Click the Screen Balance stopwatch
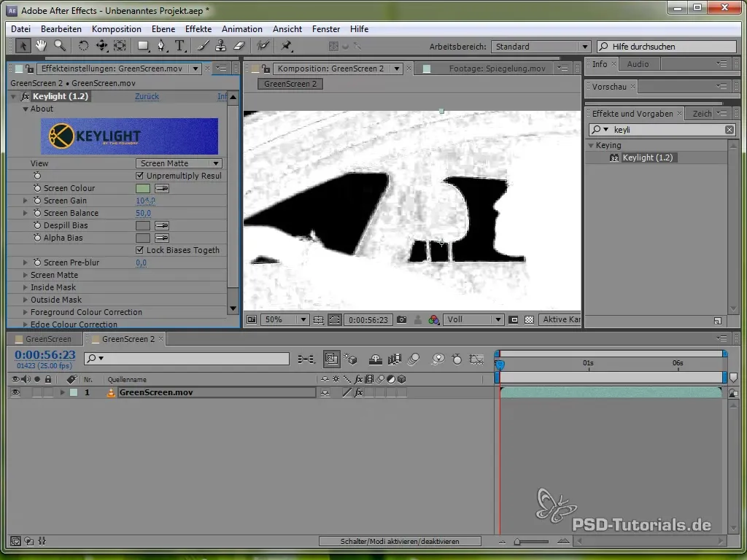This screenshot has width=747, height=560. (37, 214)
